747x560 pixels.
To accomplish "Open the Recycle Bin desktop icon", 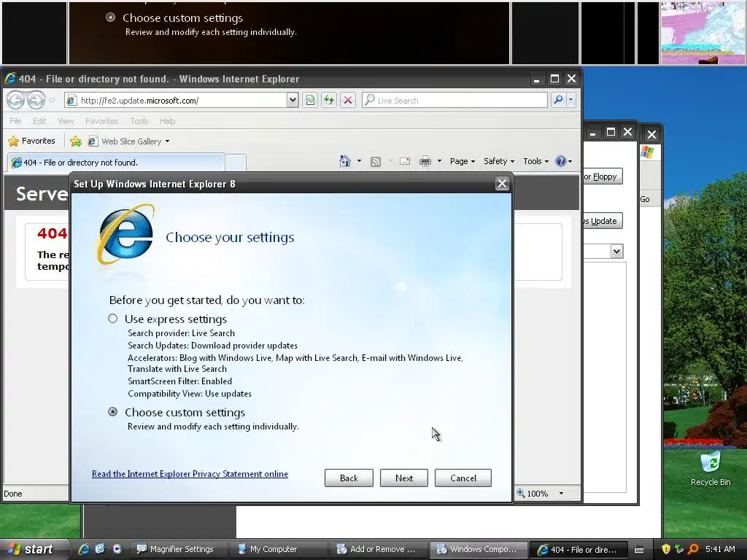I will [x=711, y=469].
